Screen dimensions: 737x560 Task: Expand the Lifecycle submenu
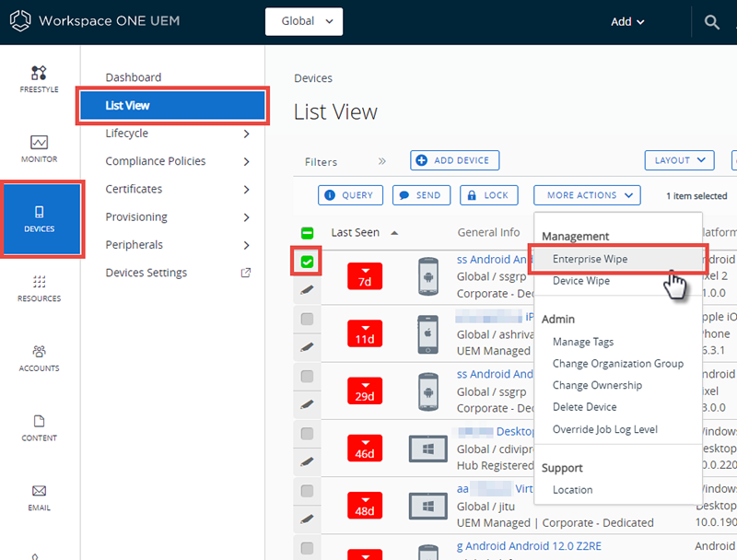246,134
